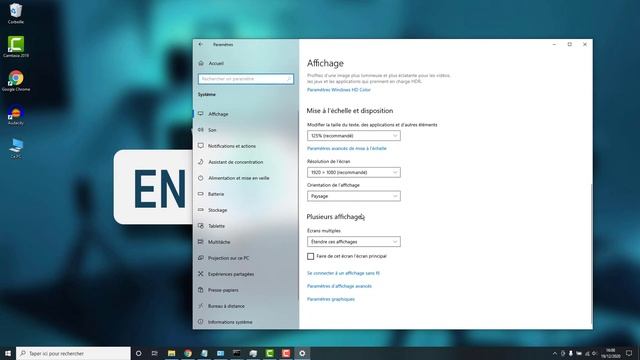Open Paramètres d'affichage avancés link
Viewport: 640px width, 360px height.
pyautogui.click(x=339, y=286)
